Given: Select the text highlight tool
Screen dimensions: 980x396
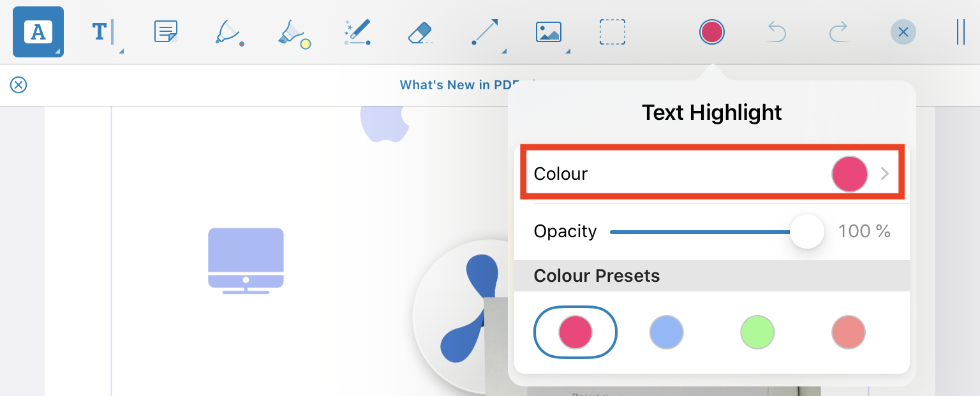Looking at the screenshot, I should pyautogui.click(x=38, y=32).
